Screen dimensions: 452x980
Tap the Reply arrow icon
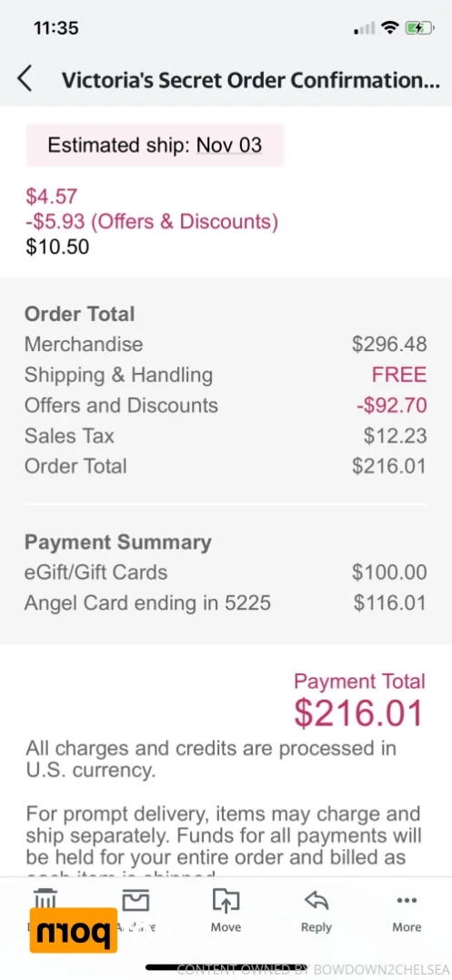tap(316, 900)
